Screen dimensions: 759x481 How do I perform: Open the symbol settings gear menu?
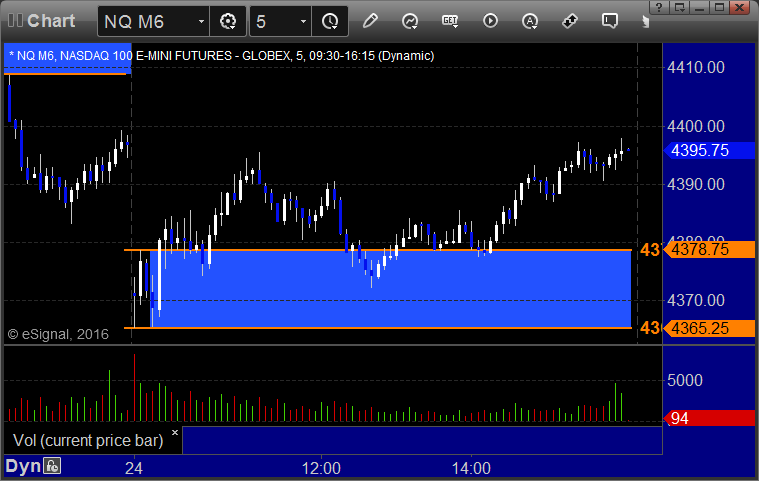228,21
